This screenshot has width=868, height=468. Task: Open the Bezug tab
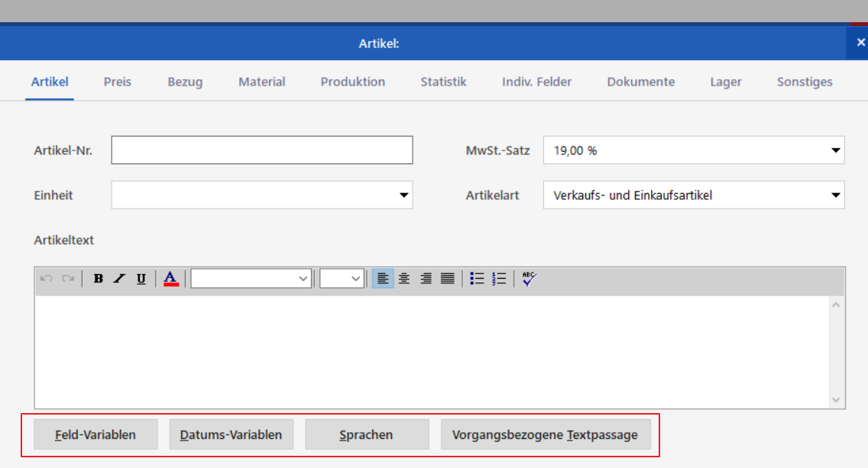[x=185, y=82]
